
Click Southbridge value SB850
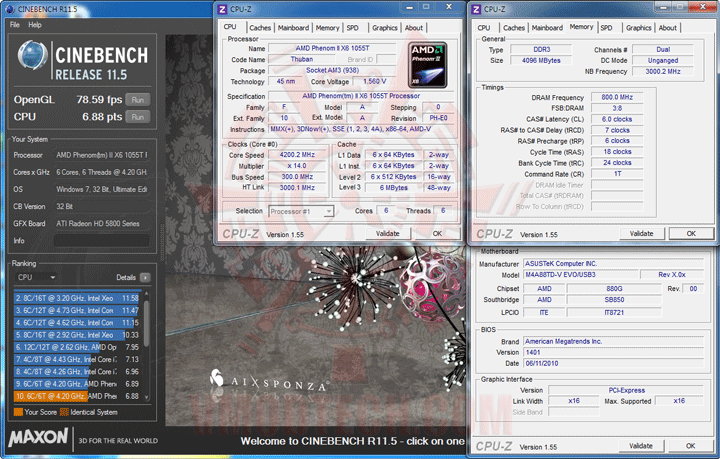[x=614, y=300]
